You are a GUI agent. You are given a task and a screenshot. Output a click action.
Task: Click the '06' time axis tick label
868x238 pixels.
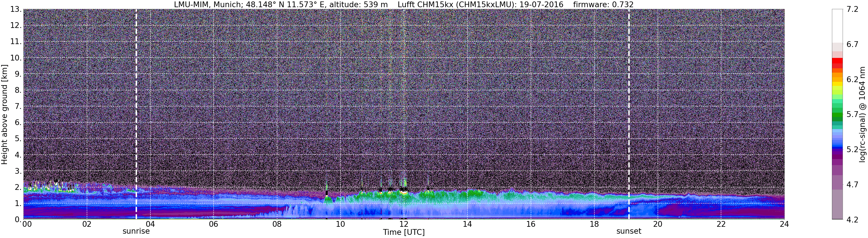(x=213, y=224)
